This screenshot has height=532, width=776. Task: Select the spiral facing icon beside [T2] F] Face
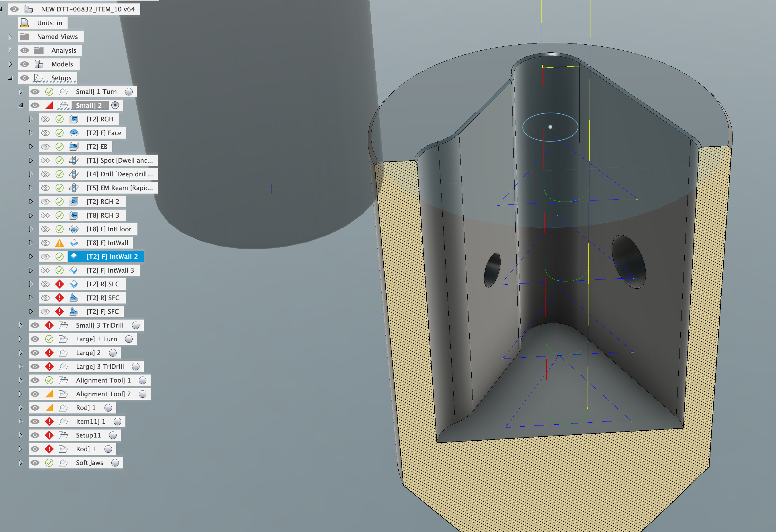[74, 133]
